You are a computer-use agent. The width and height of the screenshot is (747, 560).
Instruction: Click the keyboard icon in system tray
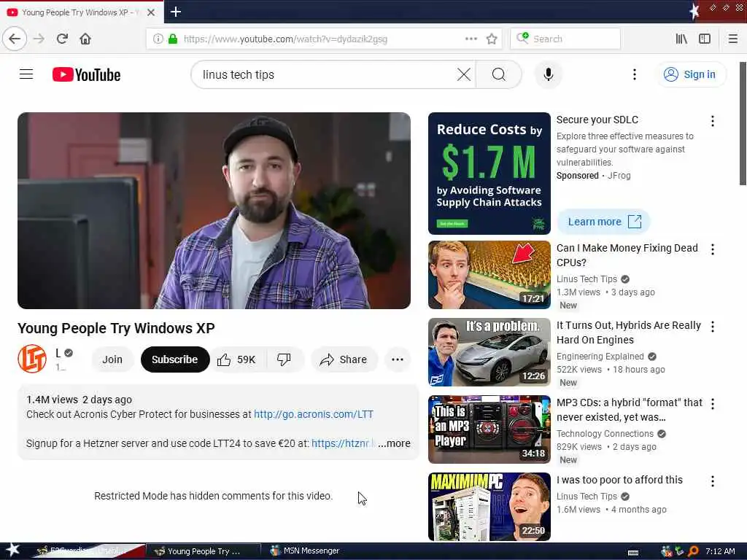coord(633,553)
